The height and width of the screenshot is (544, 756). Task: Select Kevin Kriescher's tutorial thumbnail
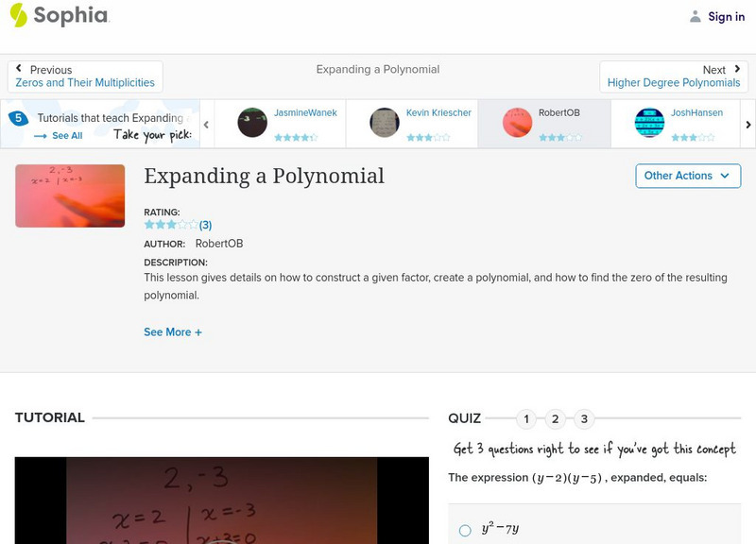click(x=384, y=122)
